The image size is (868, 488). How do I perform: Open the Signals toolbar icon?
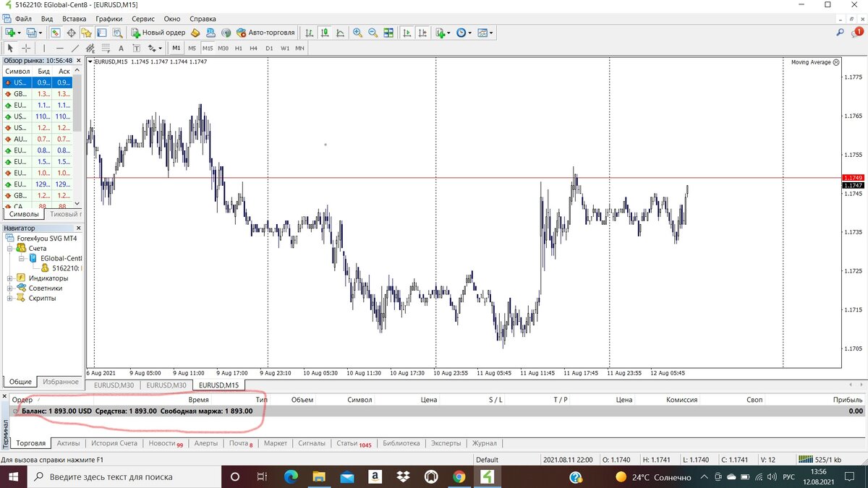[226, 33]
